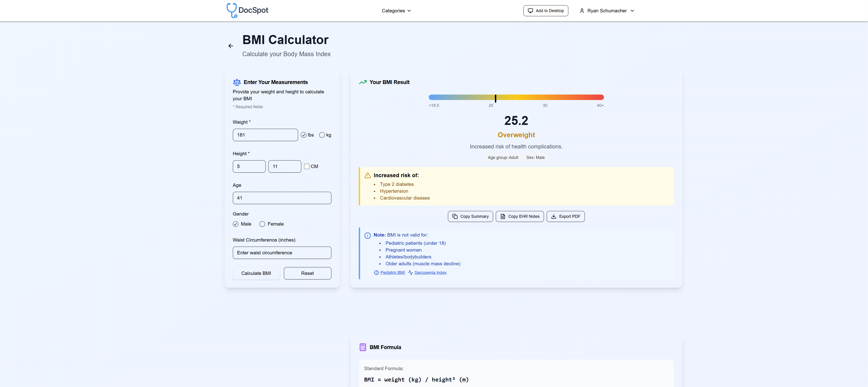Export the result as PDF
Image resolution: width=868 pixels, height=387 pixels.
(x=565, y=217)
